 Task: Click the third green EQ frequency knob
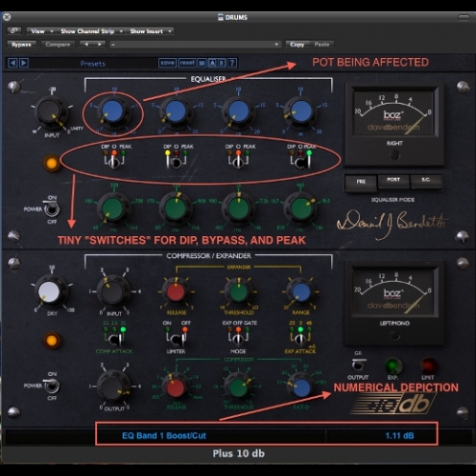click(x=238, y=208)
